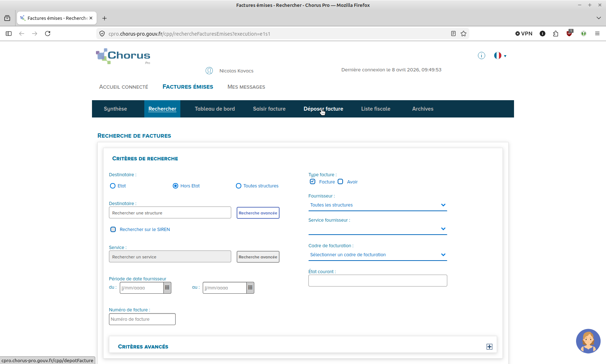Bookmark this page with the star icon
The width and height of the screenshot is (606, 364).
pos(464,34)
